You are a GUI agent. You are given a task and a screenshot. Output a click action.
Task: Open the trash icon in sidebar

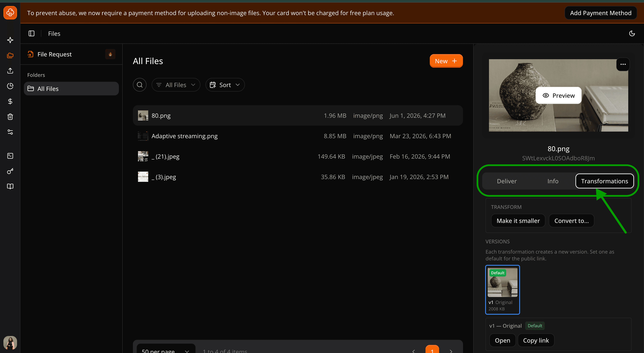(x=10, y=116)
